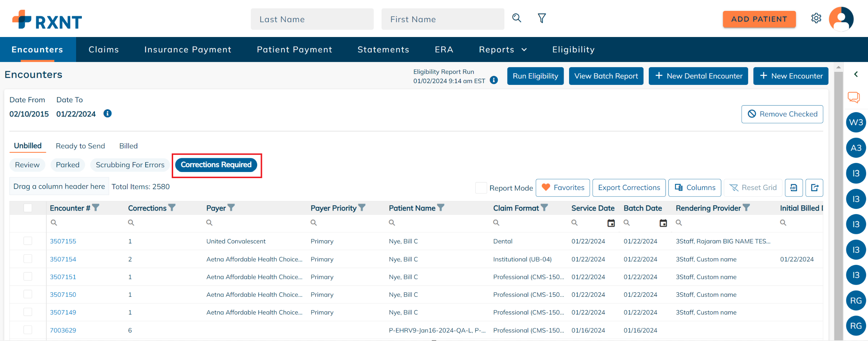The image size is (868, 341).
Task: Export grid to PDF icon
Action: 794,188
